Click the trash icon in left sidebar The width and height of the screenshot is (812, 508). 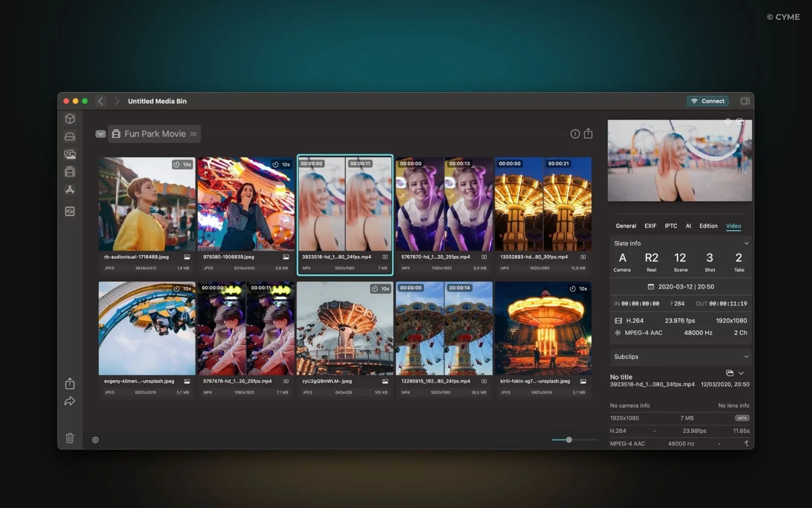coord(70,438)
